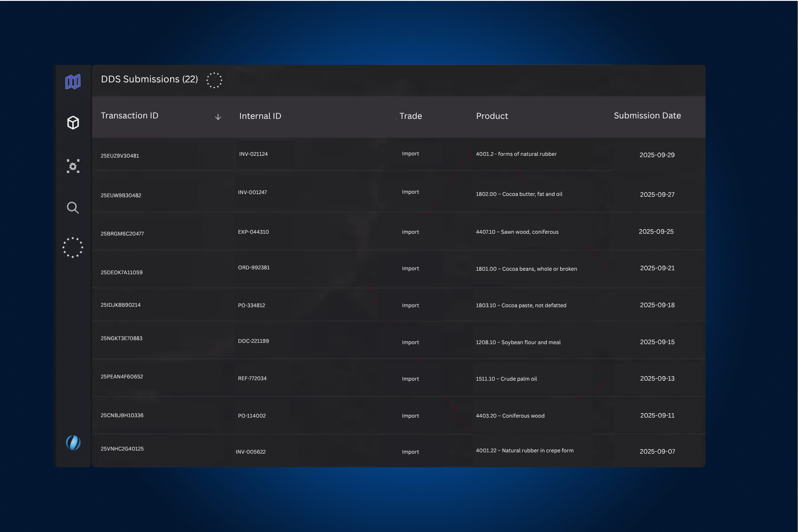Open transaction 25BRGM6C20477
The height and width of the screenshot is (532, 798).
[122, 234]
